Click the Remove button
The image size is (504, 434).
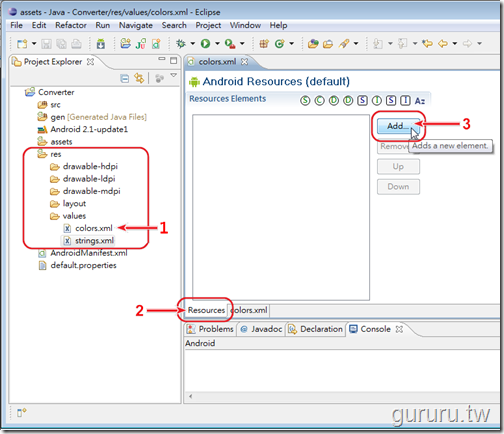[394, 146]
